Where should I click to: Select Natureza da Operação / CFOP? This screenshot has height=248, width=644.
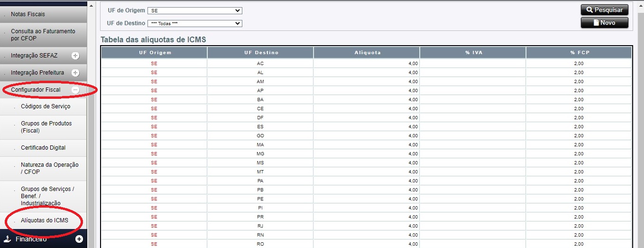(49, 168)
